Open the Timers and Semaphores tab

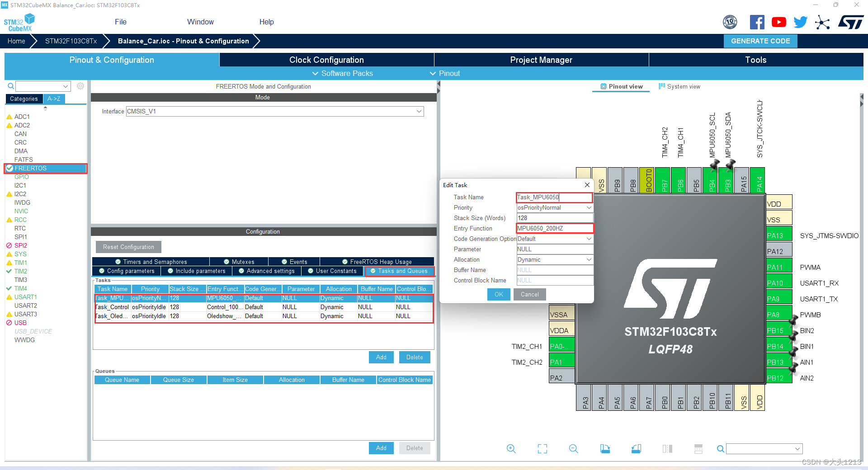[x=151, y=262]
